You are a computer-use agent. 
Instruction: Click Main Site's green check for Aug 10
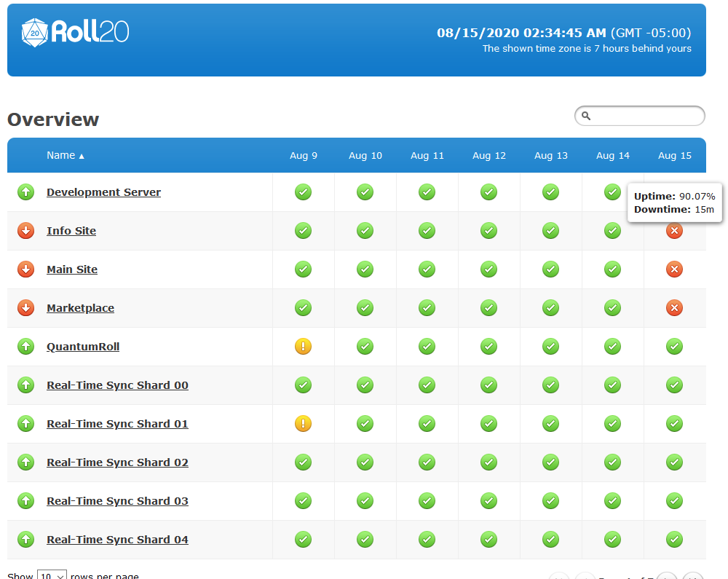click(365, 269)
